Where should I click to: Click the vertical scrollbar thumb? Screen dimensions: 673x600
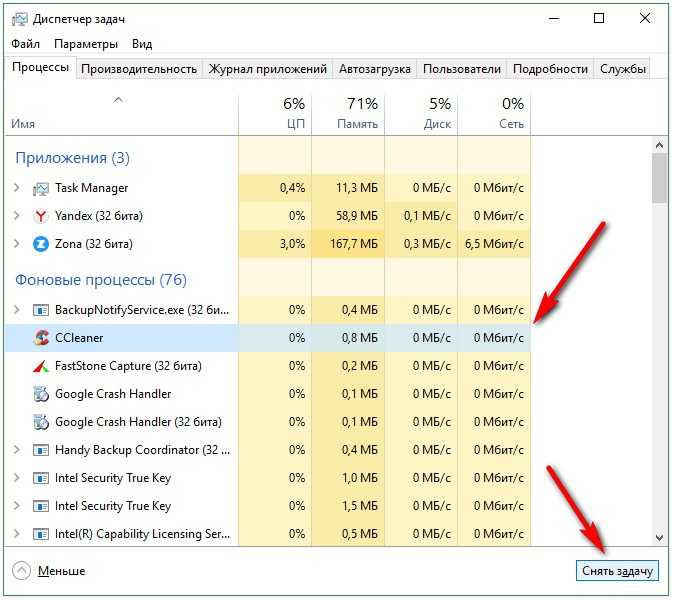tap(660, 179)
